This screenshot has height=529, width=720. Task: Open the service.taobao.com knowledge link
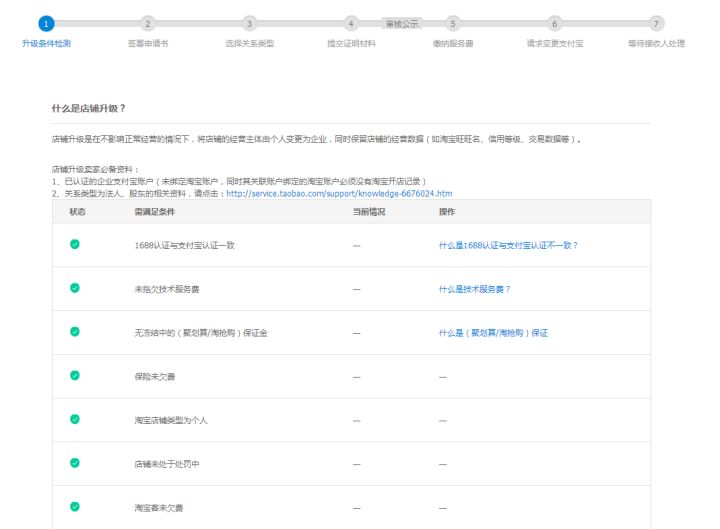(x=339, y=193)
